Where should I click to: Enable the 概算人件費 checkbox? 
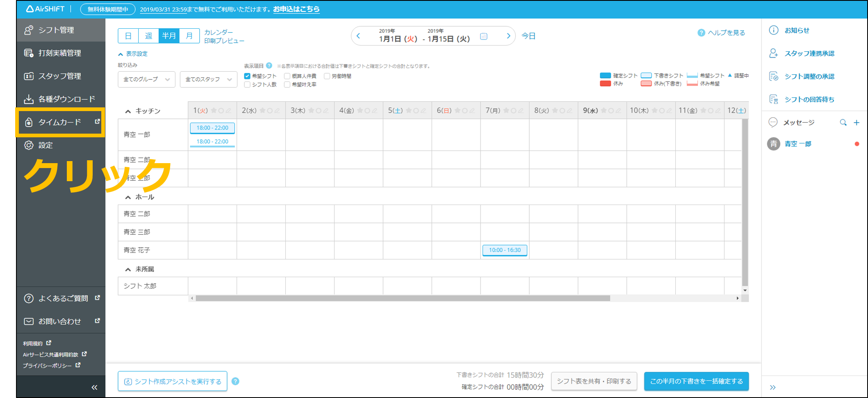tap(287, 76)
